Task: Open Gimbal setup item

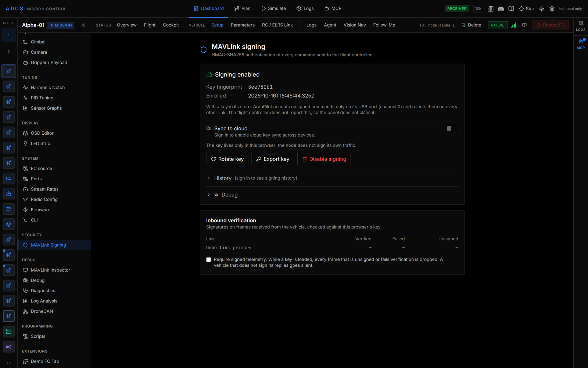Action: (x=54, y=42)
